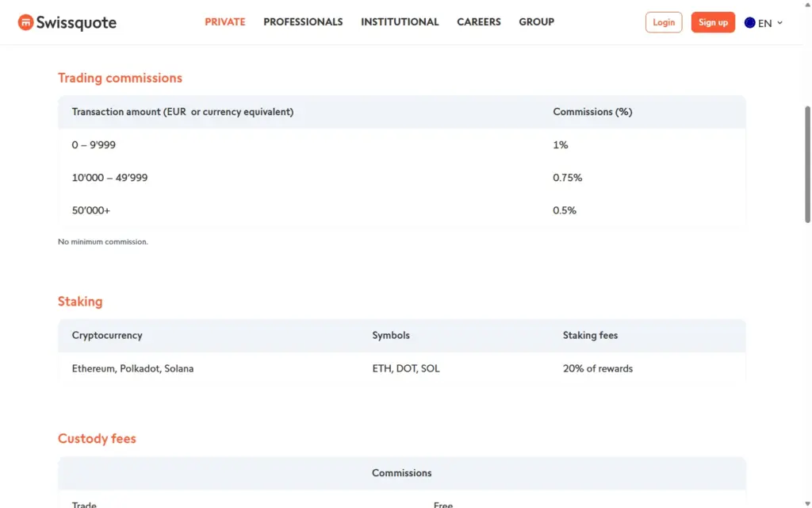The width and height of the screenshot is (812, 508).
Task: Click the Custody fees "Commissions" header
Action: click(402, 473)
